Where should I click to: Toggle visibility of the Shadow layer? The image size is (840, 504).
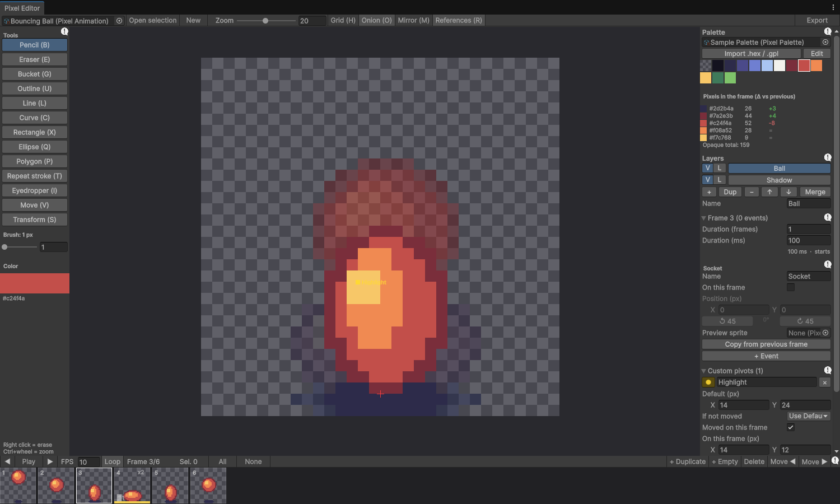pyautogui.click(x=708, y=180)
